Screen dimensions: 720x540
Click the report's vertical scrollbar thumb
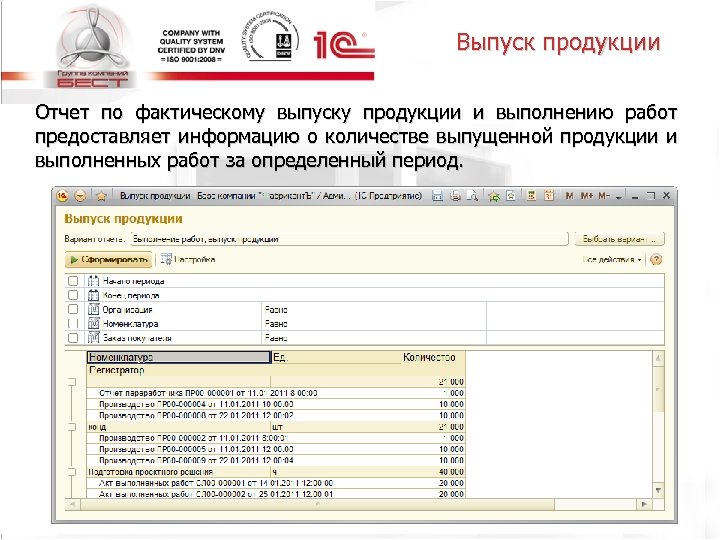tap(658, 388)
